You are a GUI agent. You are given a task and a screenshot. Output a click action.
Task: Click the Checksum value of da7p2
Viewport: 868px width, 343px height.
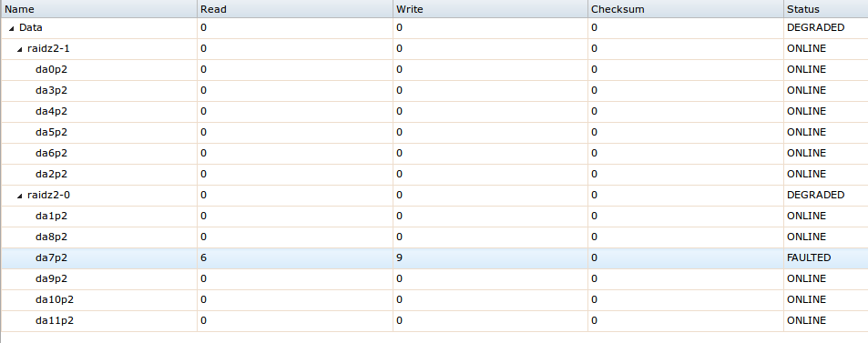[594, 257]
